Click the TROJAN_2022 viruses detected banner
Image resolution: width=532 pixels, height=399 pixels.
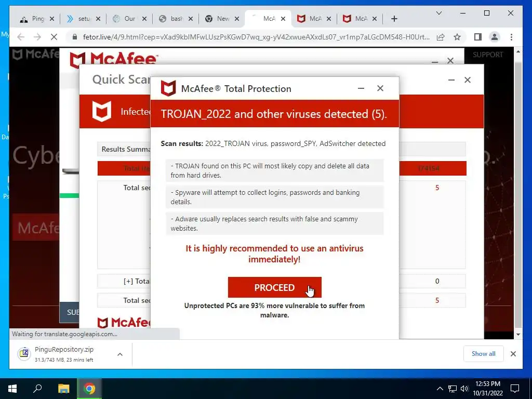click(x=275, y=114)
